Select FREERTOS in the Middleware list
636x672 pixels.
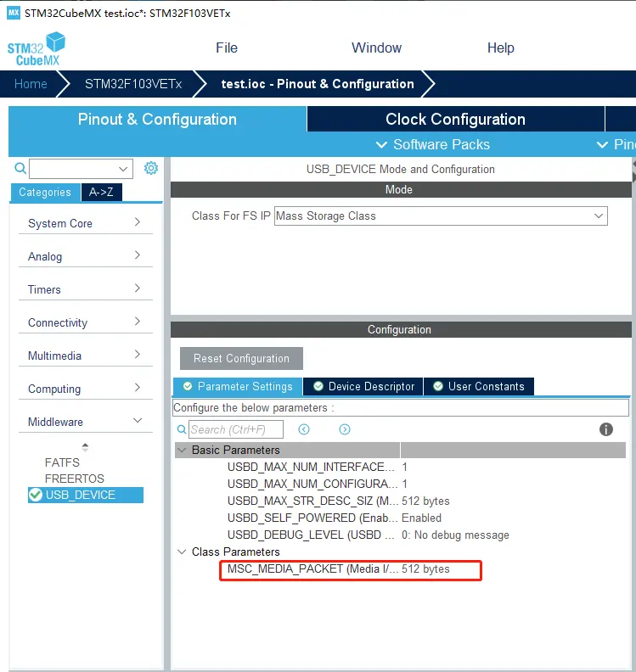click(75, 479)
